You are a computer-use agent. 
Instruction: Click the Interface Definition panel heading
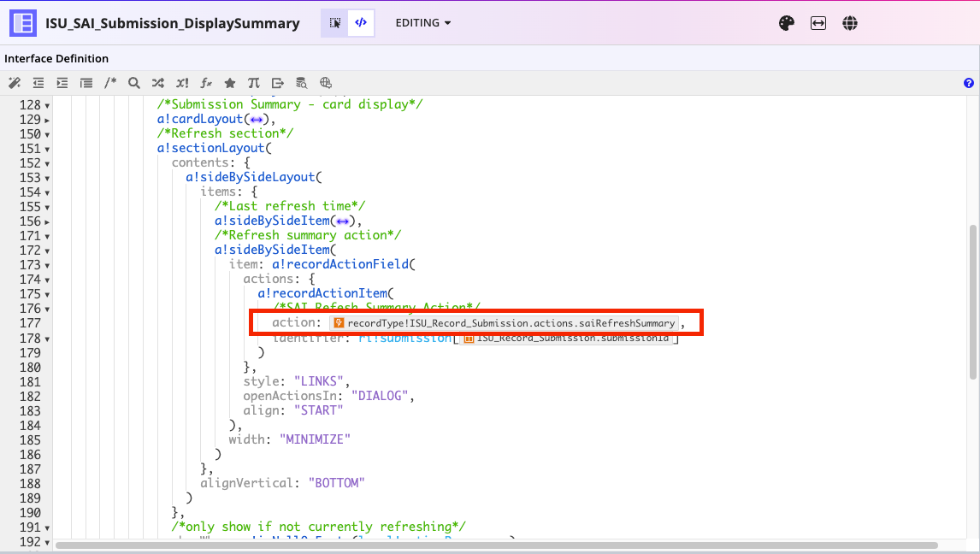(x=56, y=59)
